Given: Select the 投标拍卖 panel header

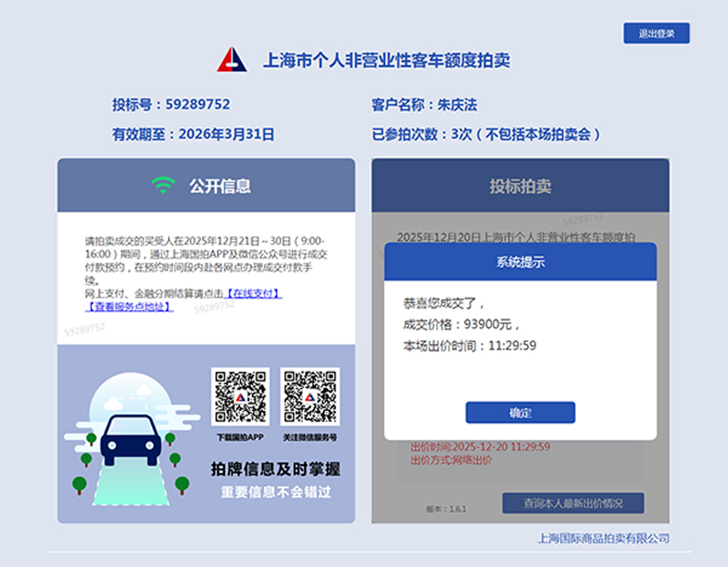Looking at the screenshot, I should click(x=520, y=186).
